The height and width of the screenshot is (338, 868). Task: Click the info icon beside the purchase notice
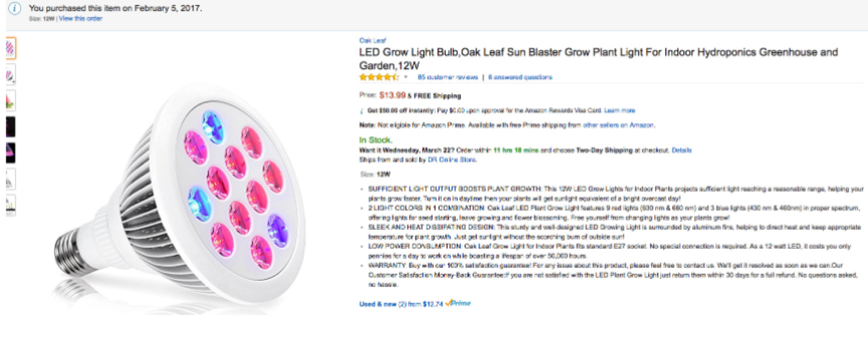[x=15, y=8]
